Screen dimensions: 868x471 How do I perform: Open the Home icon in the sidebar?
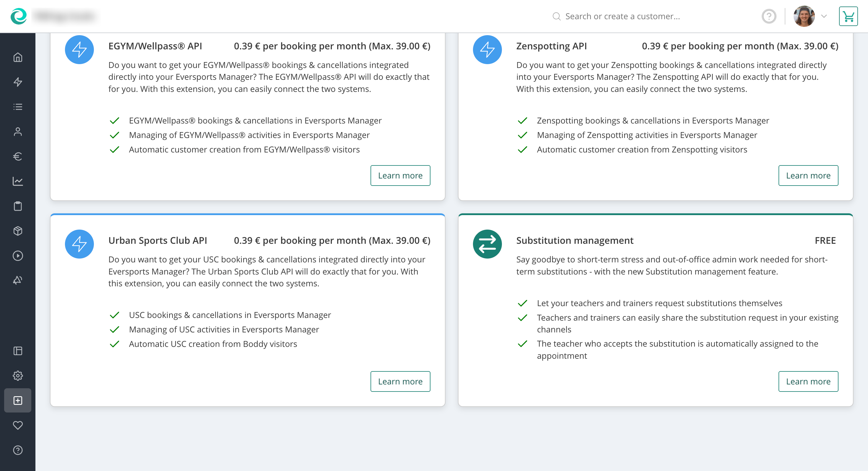tap(17, 57)
